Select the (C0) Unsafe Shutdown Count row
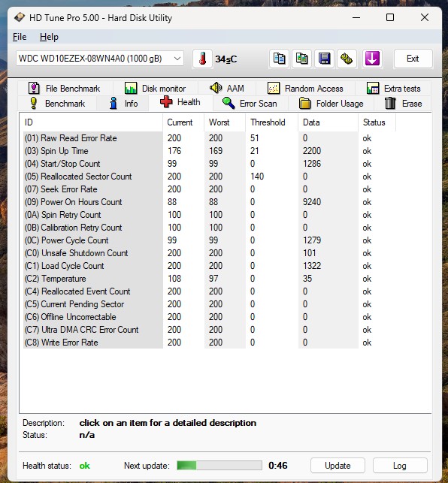Screen dimensions: 448x483 pyautogui.click(x=209, y=253)
